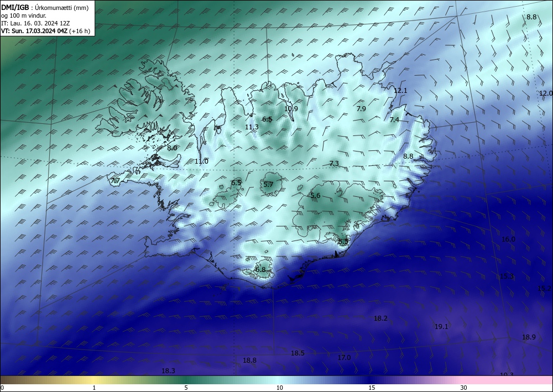Viewport: 553px width, 392px height.
Task: Click the "VT: Sun. 17.03.2024 04Z (+16 h)" line
Action: pyautogui.click(x=45, y=31)
